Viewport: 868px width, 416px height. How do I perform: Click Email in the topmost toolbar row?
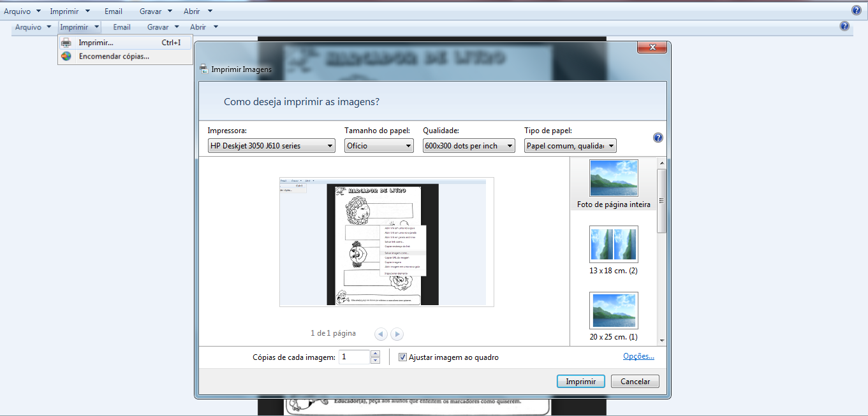pyautogui.click(x=114, y=11)
